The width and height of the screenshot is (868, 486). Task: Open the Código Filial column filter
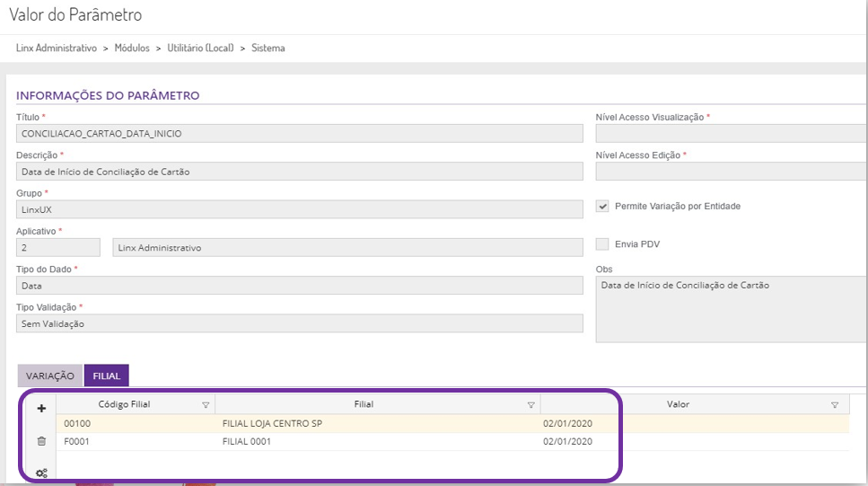206,405
